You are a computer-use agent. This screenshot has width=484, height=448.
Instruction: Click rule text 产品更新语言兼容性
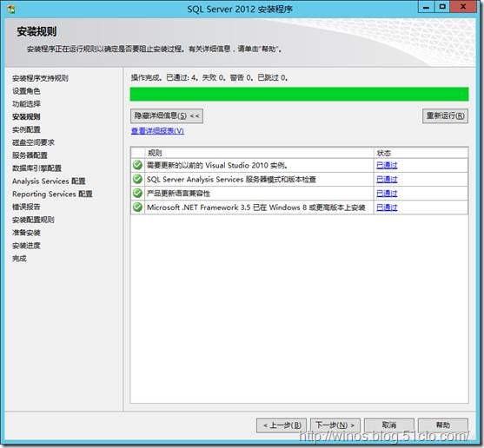point(178,194)
